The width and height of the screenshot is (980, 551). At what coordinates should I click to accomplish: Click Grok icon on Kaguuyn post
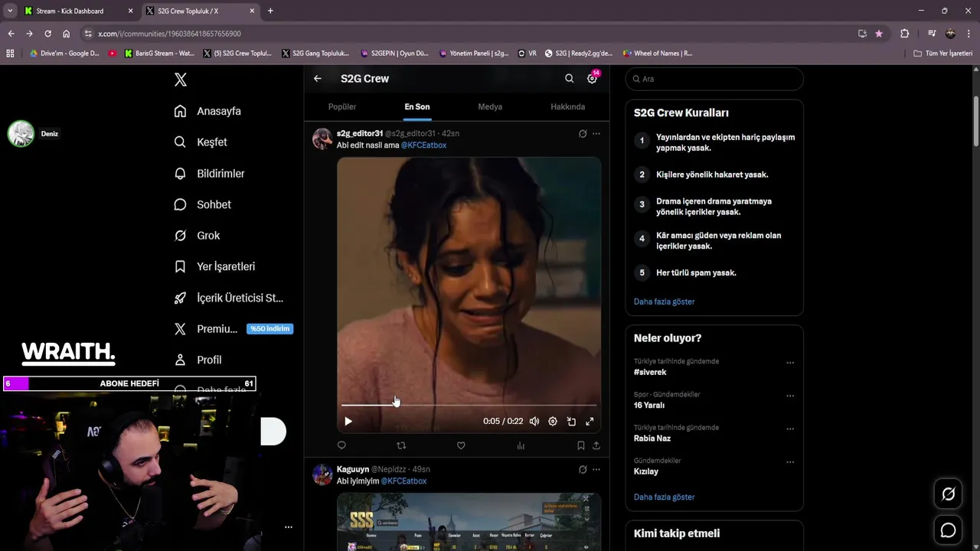(583, 469)
